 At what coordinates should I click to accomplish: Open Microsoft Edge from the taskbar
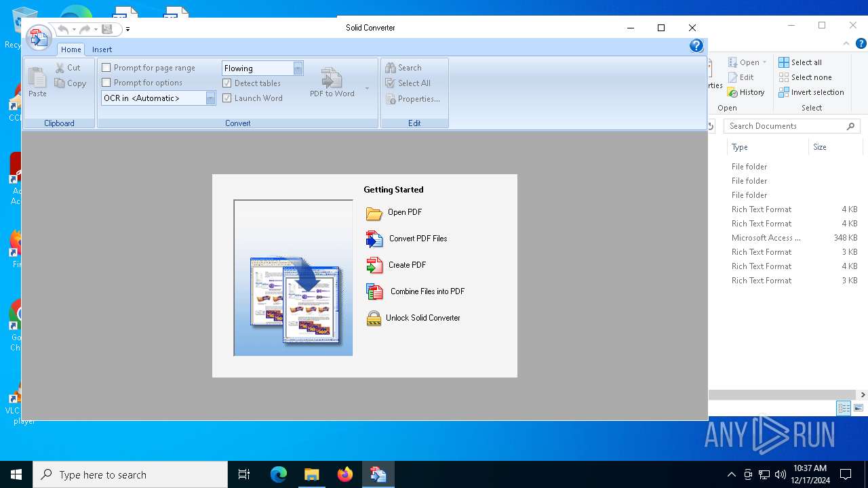[x=279, y=474]
